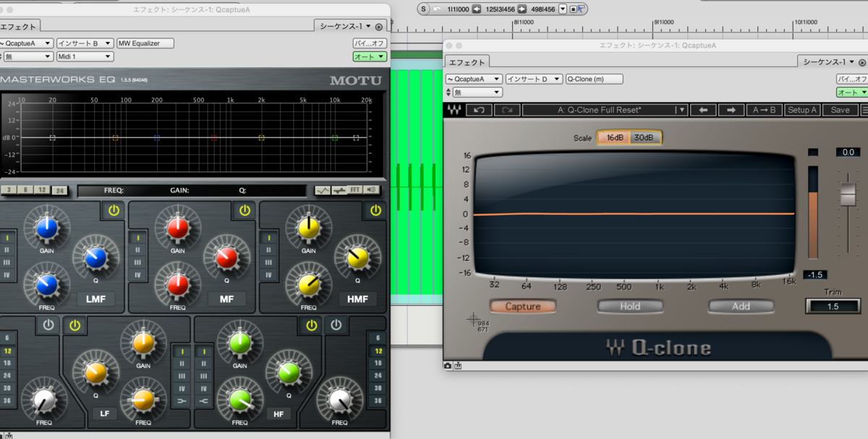868x439 pixels.
Task: Click the A→B copy button
Action: click(763, 110)
